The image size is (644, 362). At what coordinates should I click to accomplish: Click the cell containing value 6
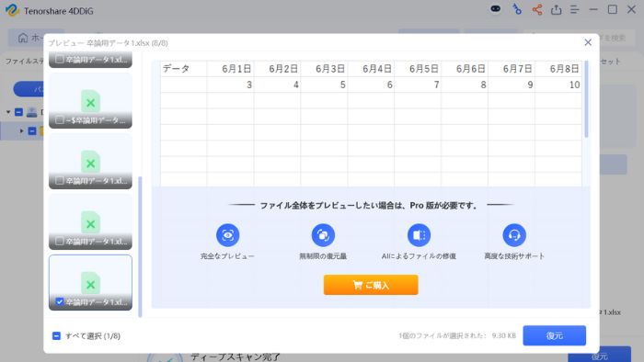pos(371,85)
